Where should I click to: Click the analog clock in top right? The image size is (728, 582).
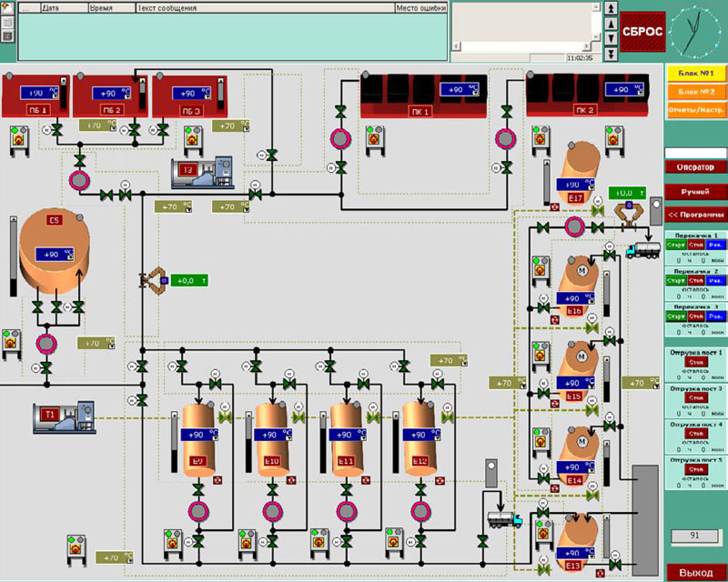coord(693,31)
